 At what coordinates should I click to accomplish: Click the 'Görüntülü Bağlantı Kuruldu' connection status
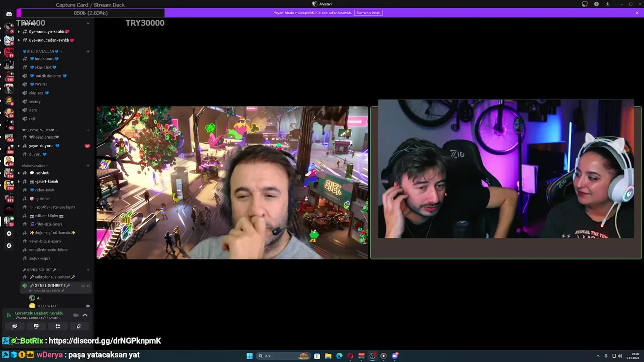(x=39, y=313)
